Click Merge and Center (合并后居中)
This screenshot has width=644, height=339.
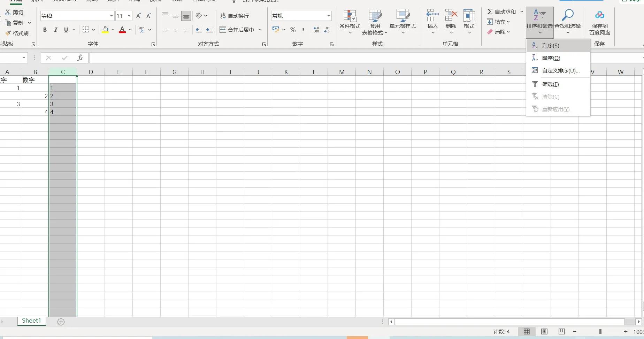click(x=237, y=30)
